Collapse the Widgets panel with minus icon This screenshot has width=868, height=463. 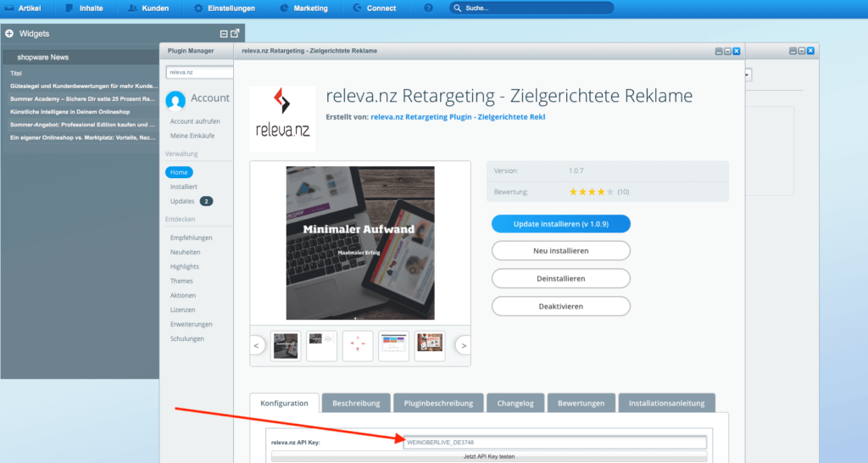[224, 34]
